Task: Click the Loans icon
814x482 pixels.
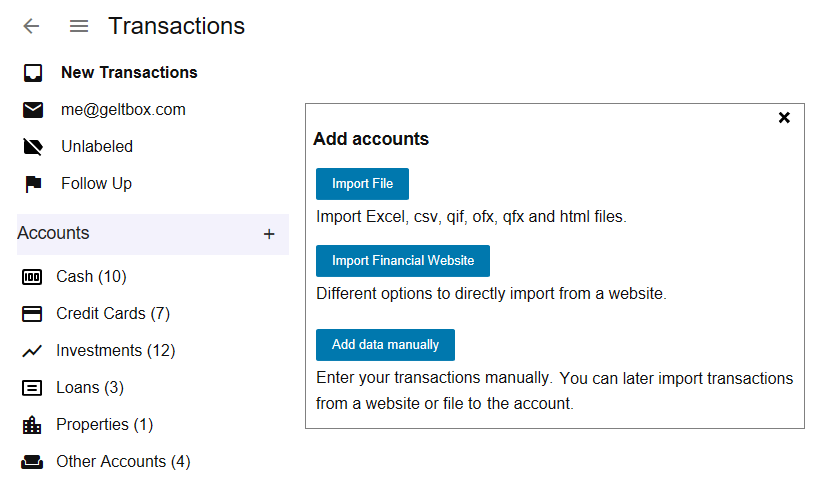Action: [x=32, y=388]
